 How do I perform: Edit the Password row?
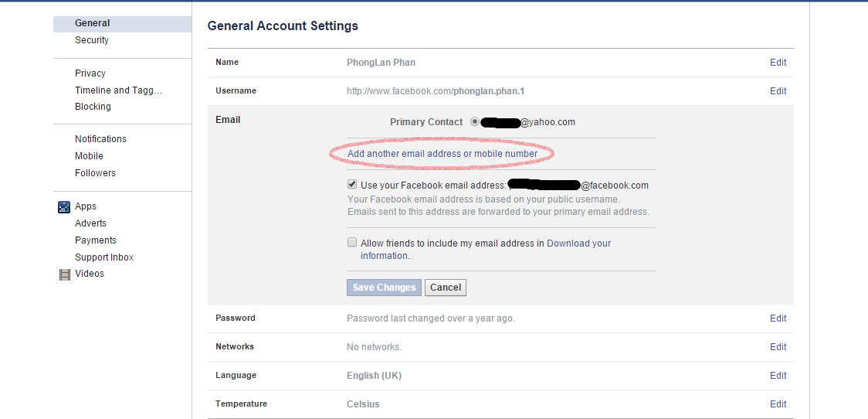(778, 319)
